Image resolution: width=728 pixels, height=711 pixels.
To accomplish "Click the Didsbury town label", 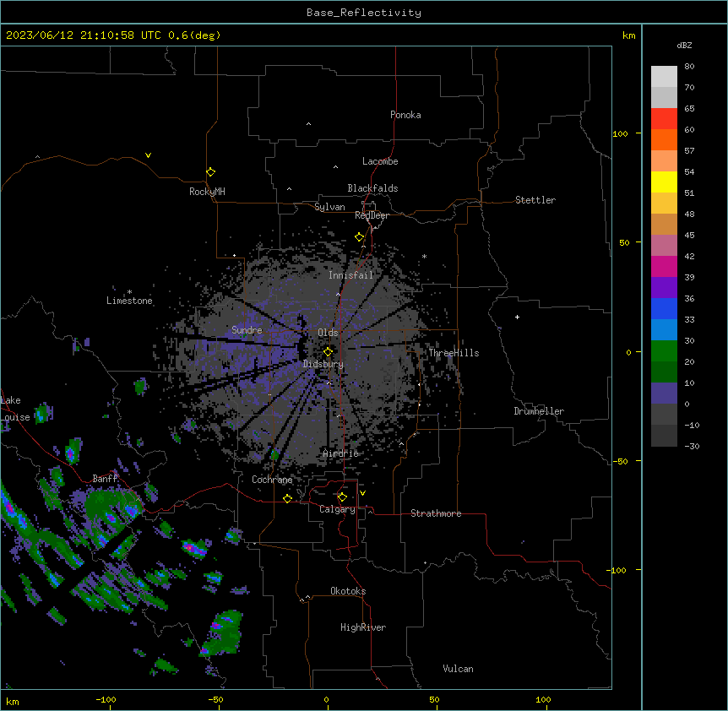I will pos(323,364).
